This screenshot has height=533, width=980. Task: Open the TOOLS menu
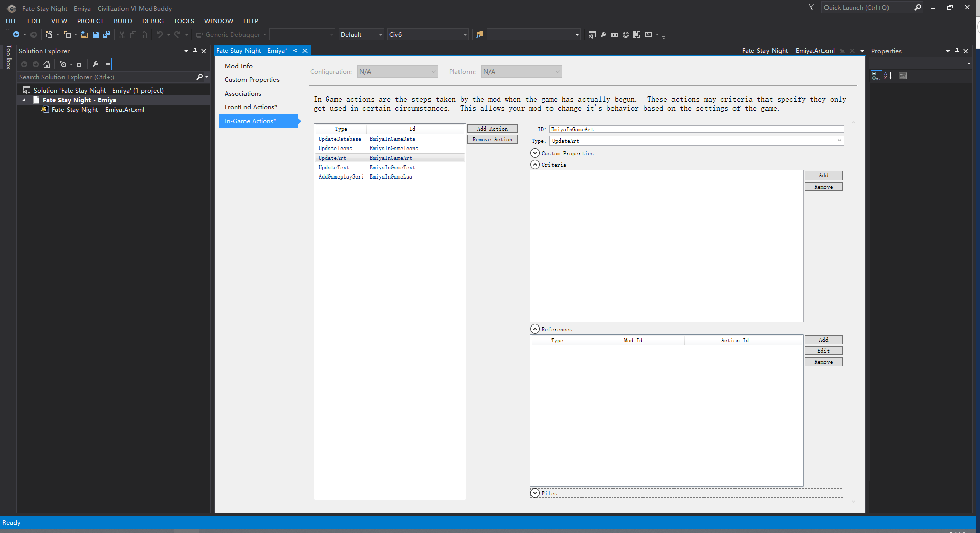(x=183, y=21)
